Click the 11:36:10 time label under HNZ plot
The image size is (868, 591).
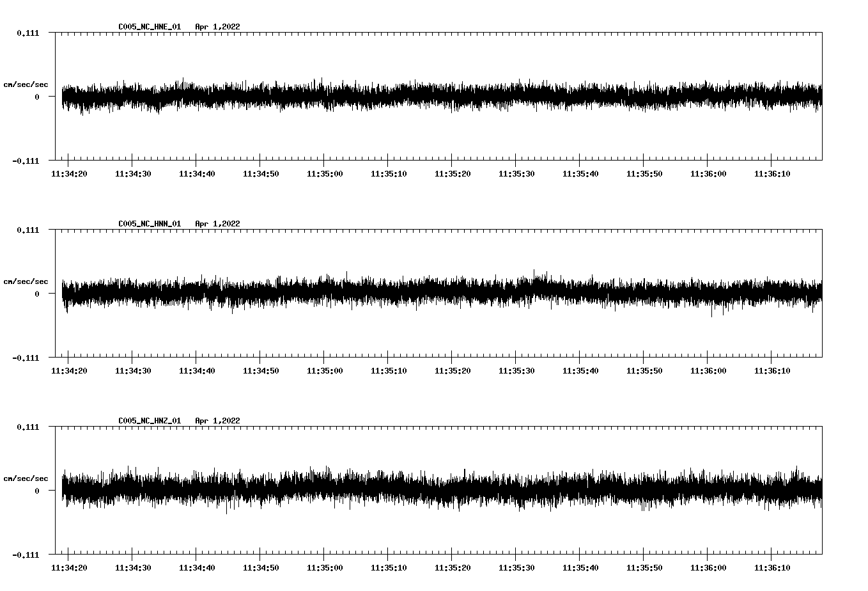tap(772, 568)
